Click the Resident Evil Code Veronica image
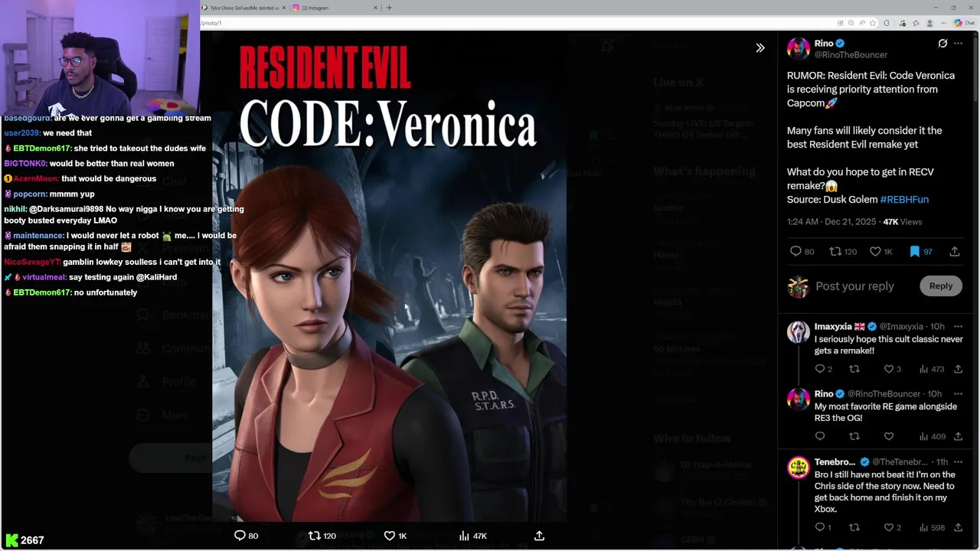The height and width of the screenshot is (551, 980). click(x=389, y=276)
